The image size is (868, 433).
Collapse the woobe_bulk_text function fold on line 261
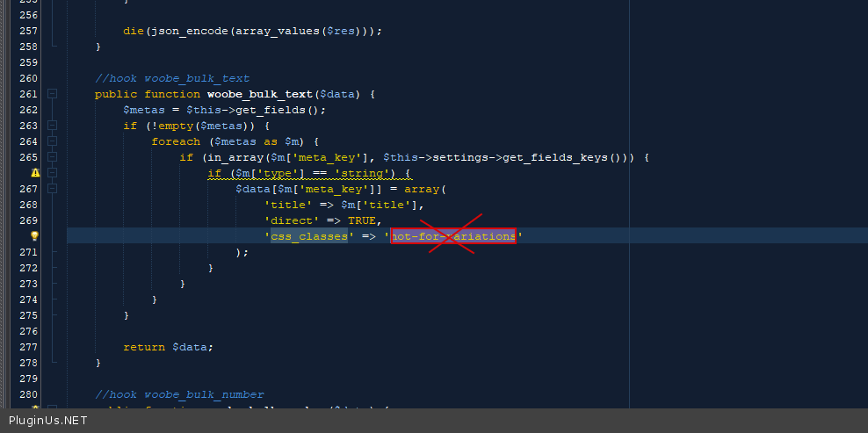(x=53, y=94)
